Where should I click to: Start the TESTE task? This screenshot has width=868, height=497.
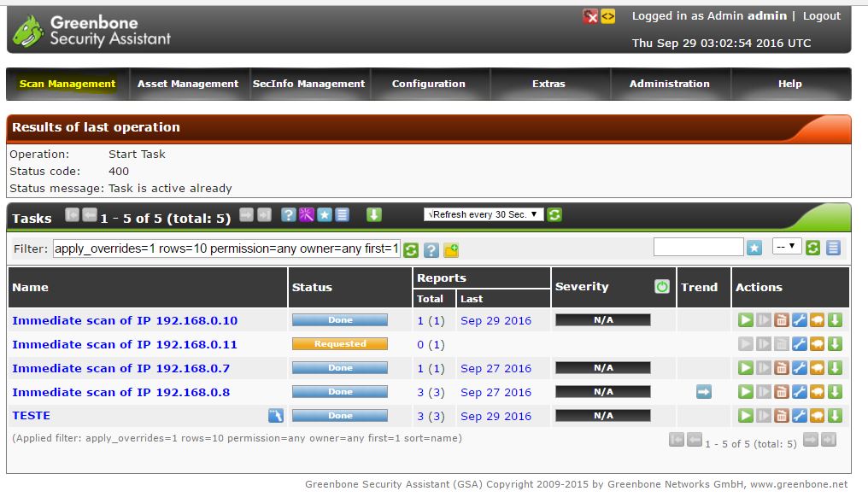(746, 416)
